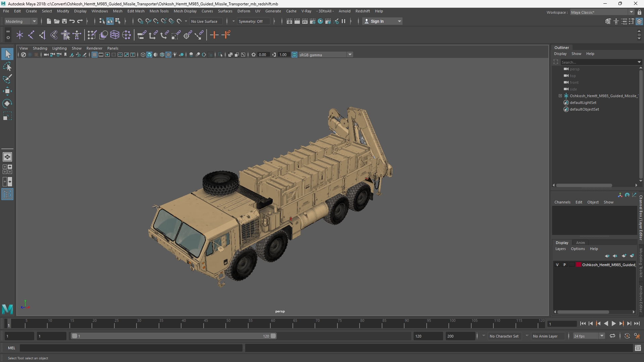
Task: Expand Oshkosh_Hemtt outliner node
Action: 560,96
